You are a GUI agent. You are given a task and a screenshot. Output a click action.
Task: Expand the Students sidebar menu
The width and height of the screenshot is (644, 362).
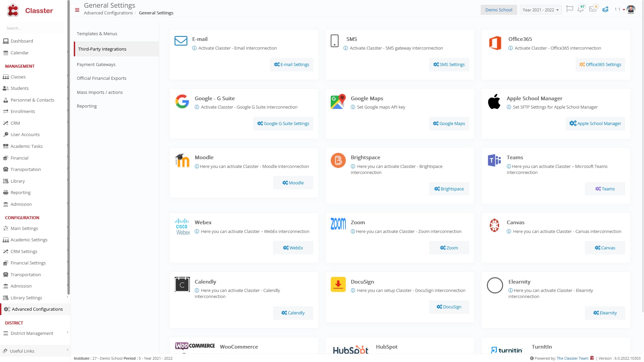point(35,88)
